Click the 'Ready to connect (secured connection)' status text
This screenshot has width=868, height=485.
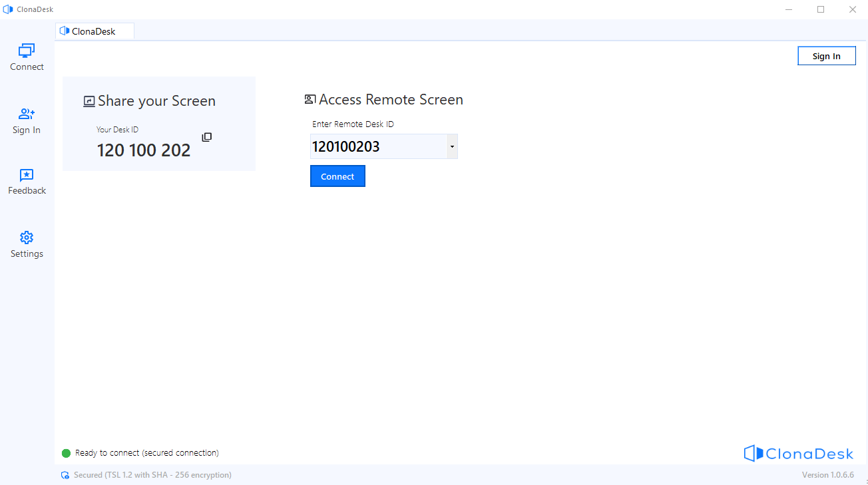(x=147, y=453)
